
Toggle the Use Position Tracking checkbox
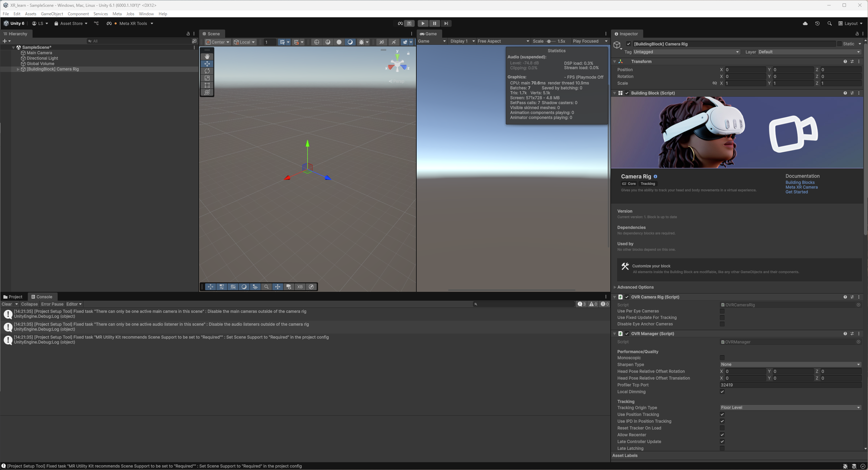coord(722,414)
